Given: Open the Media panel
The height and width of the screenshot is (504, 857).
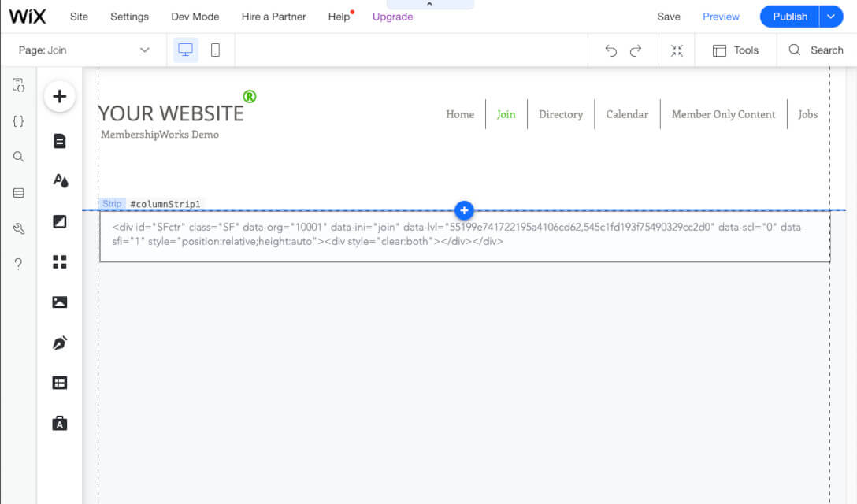Looking at the screenshot, I should 59,302.
